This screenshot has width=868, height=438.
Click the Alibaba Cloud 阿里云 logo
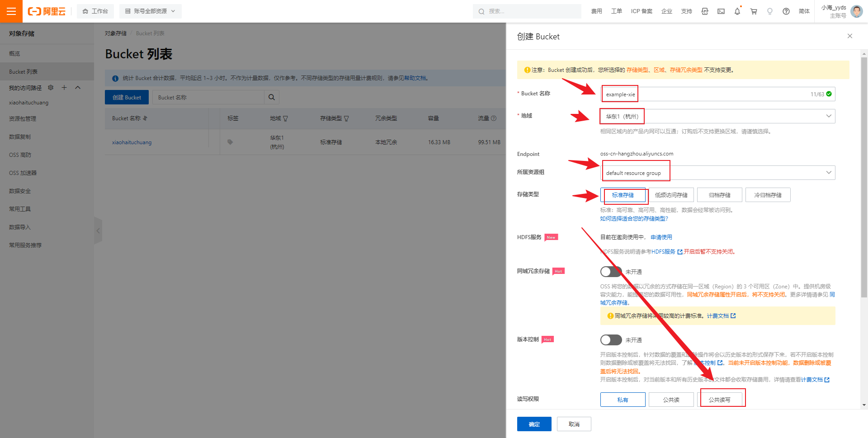point(47,11)
